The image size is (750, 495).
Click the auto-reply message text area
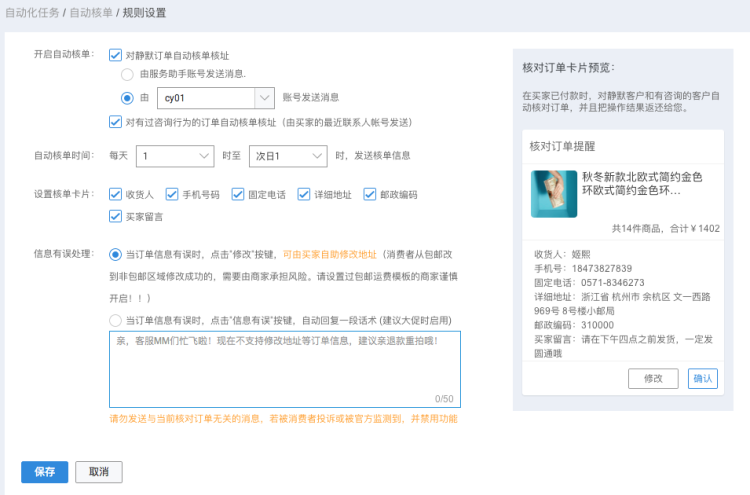coord(285,368)
